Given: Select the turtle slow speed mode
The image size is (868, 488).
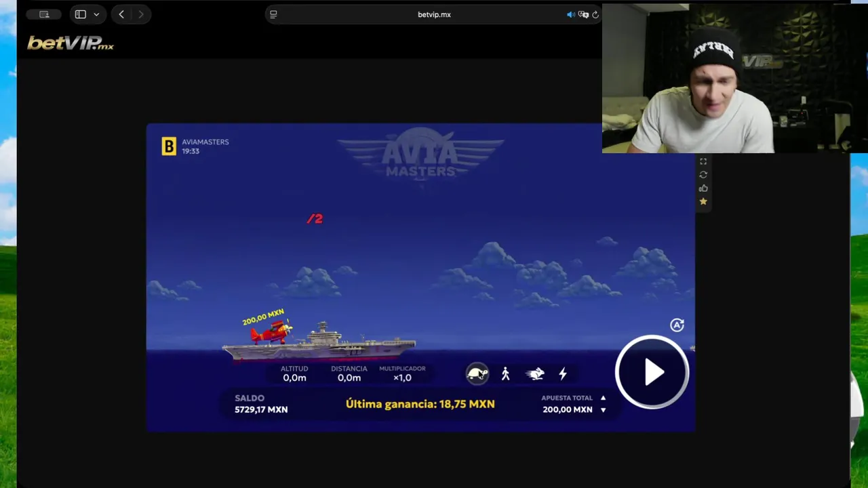Looking at the screenshot, I should [477, 373].
